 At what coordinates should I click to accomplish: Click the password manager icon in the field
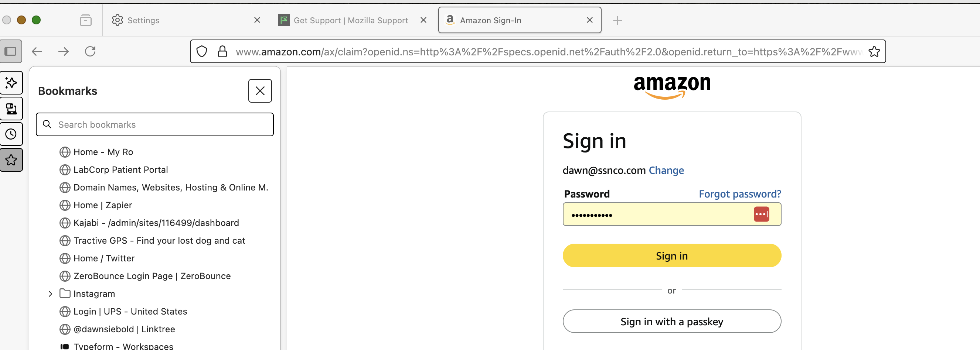[x=761, y=215]
